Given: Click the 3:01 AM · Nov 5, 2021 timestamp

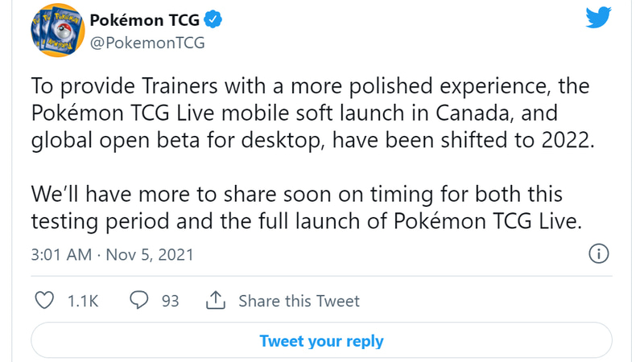Looking at the screenshot, I should 112,255.
